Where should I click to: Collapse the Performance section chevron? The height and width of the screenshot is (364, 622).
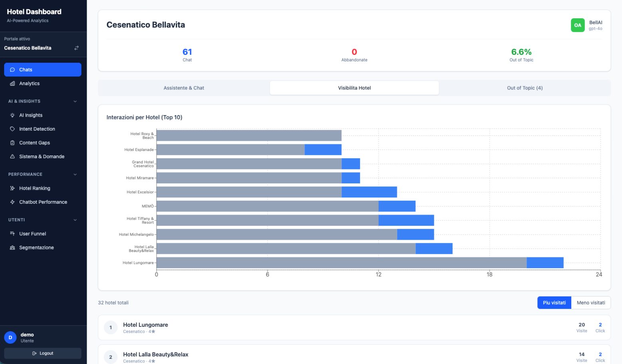point(75,175)
